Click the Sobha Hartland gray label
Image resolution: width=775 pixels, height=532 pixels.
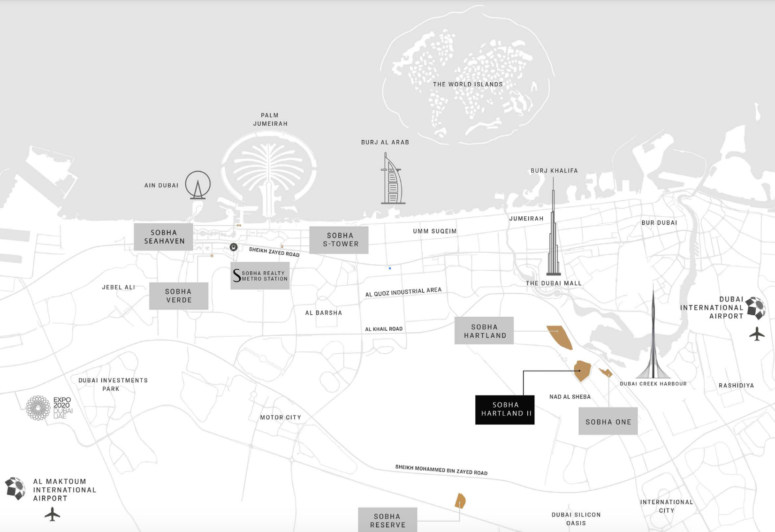coord(484,331)
